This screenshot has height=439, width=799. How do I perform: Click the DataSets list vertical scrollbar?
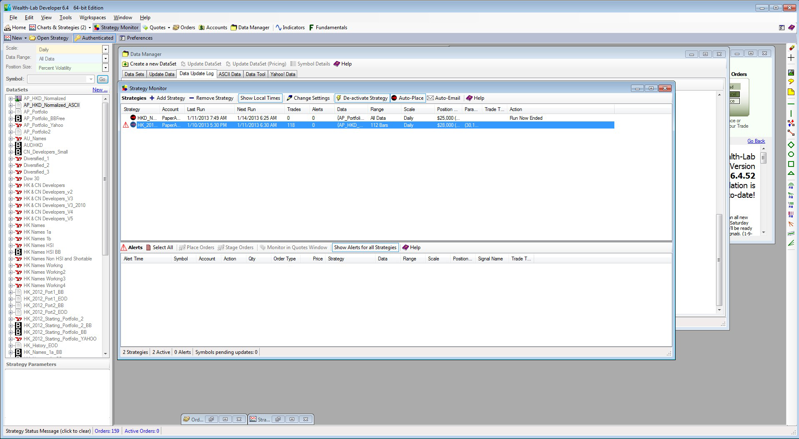click(106, 220)
